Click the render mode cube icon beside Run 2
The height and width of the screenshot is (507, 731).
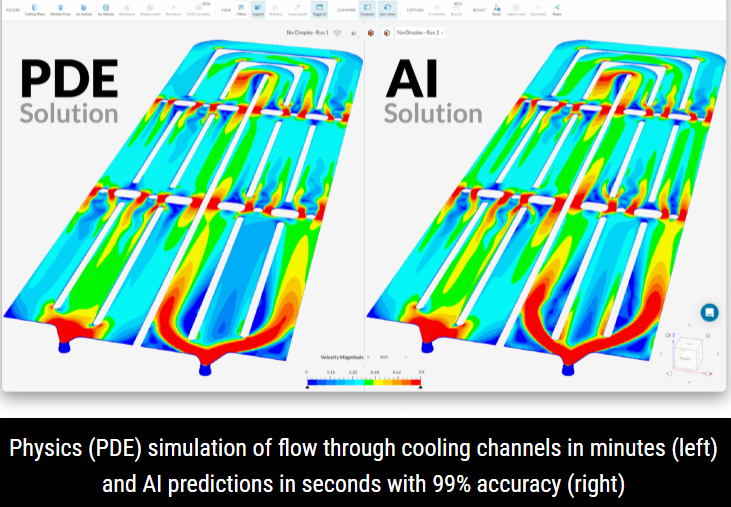[x=386, y=33]
